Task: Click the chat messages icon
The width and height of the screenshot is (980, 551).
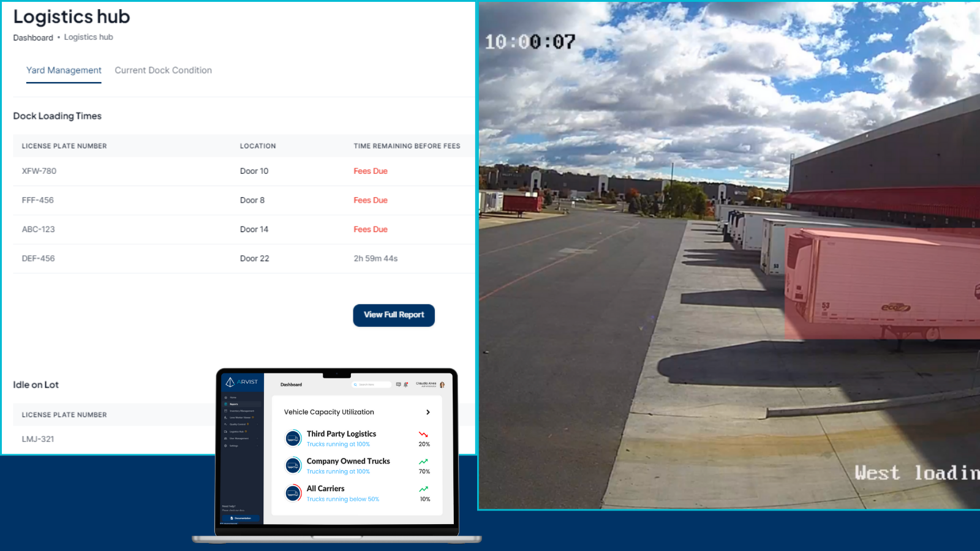Action: click(x=398, y=384)
